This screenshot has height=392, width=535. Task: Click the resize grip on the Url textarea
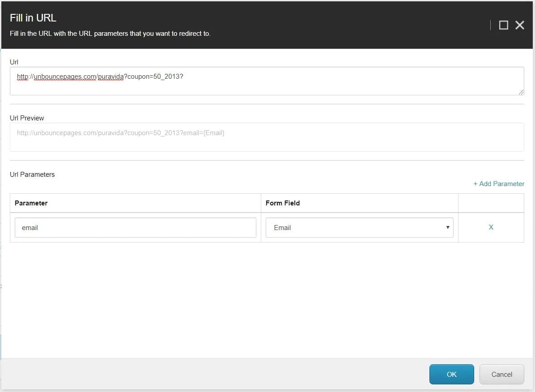(522, 92)
